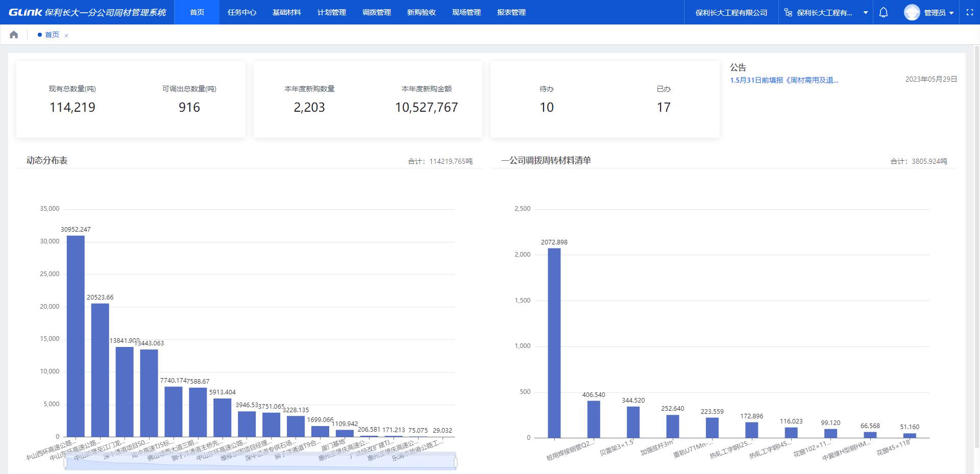
Task: Click the right handle of chart zoom slider
Action: pyautogui.click(x=455, y=462)
